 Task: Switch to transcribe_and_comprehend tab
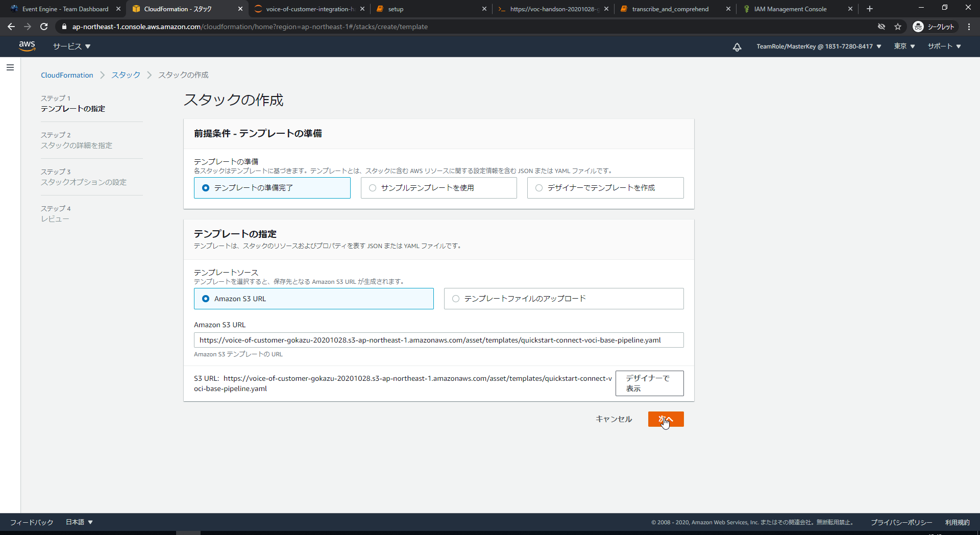675,9
